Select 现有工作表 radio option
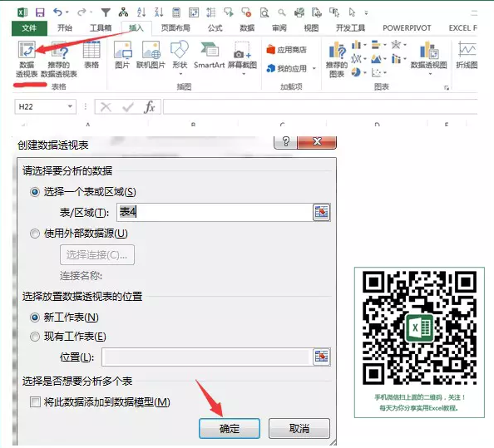The height and width of the screenshot is (448, 494). point(35,337)
